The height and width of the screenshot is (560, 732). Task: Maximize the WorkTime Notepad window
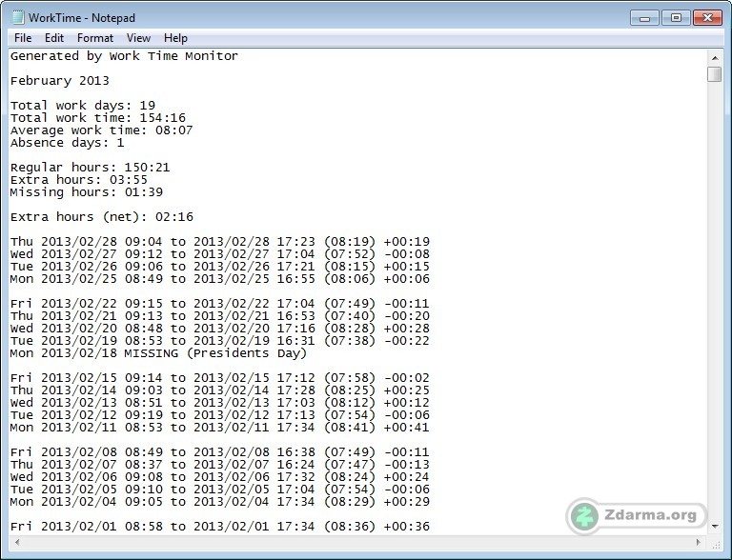tap(676, 18)
